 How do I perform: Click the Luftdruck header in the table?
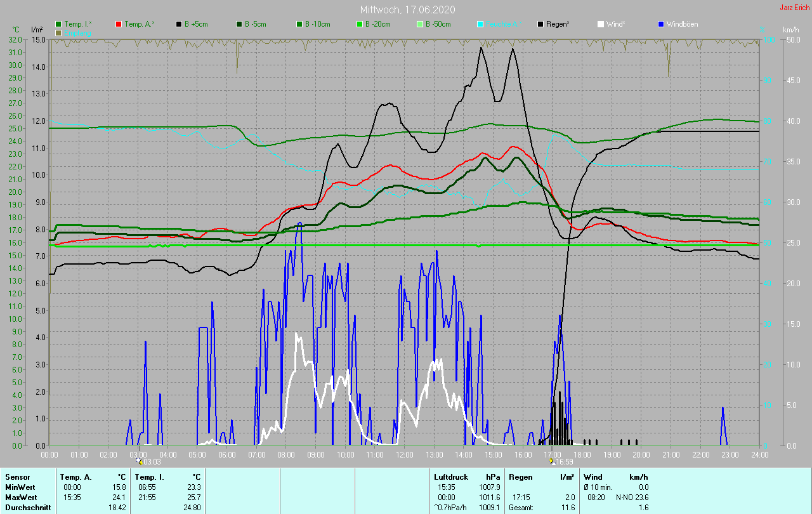(x=451, y=477)
